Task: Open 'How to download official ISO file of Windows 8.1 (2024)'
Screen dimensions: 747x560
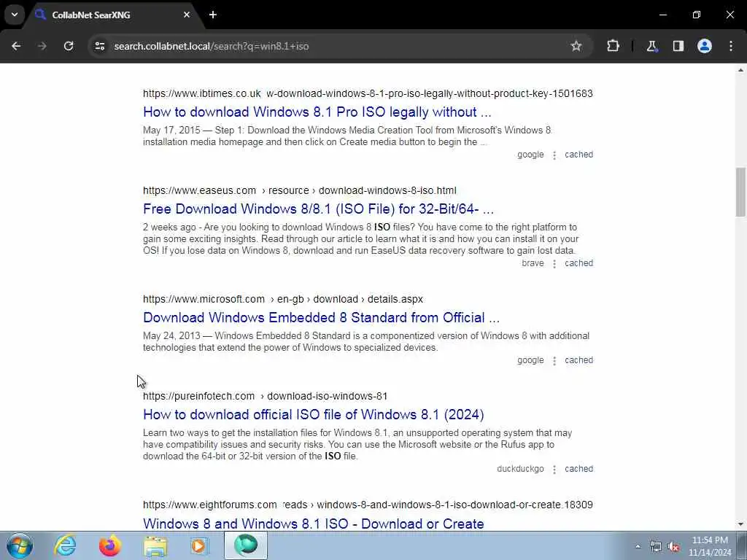Action: [x=314, y=415]
